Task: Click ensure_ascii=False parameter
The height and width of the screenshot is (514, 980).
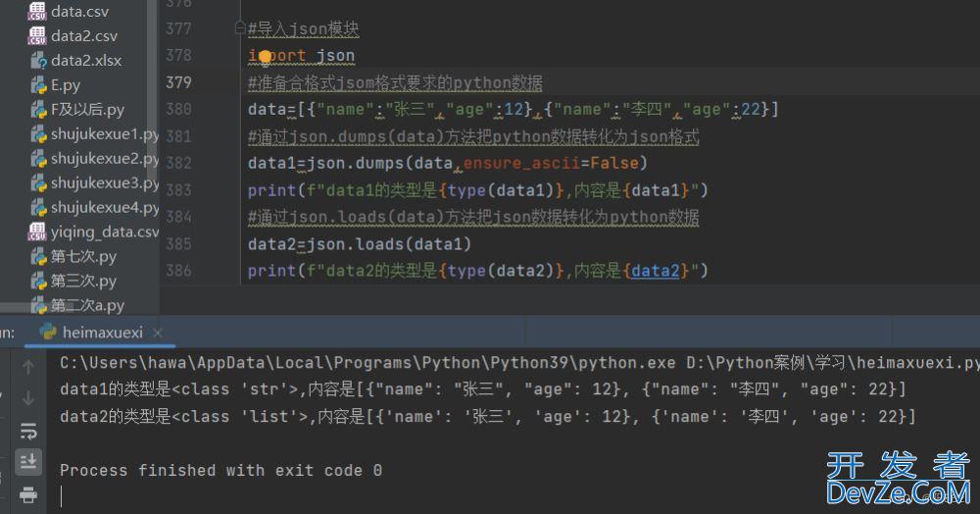Action: pos(551,163)
